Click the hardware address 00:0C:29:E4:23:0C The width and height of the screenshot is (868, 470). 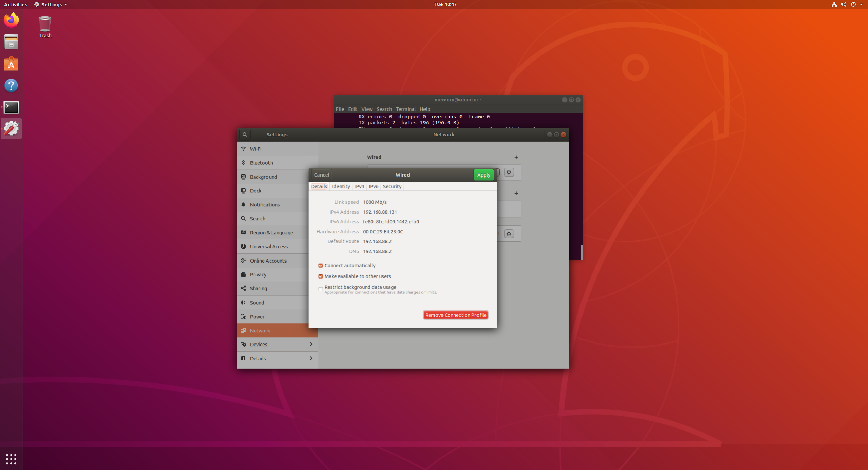point(383,232)
